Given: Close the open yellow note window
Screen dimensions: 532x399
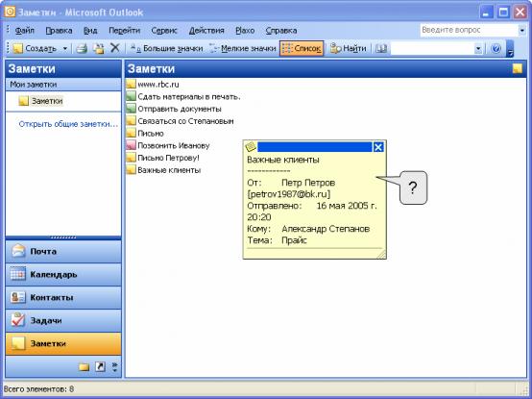Looking at the screenshot, I should [x=378, y=147].
